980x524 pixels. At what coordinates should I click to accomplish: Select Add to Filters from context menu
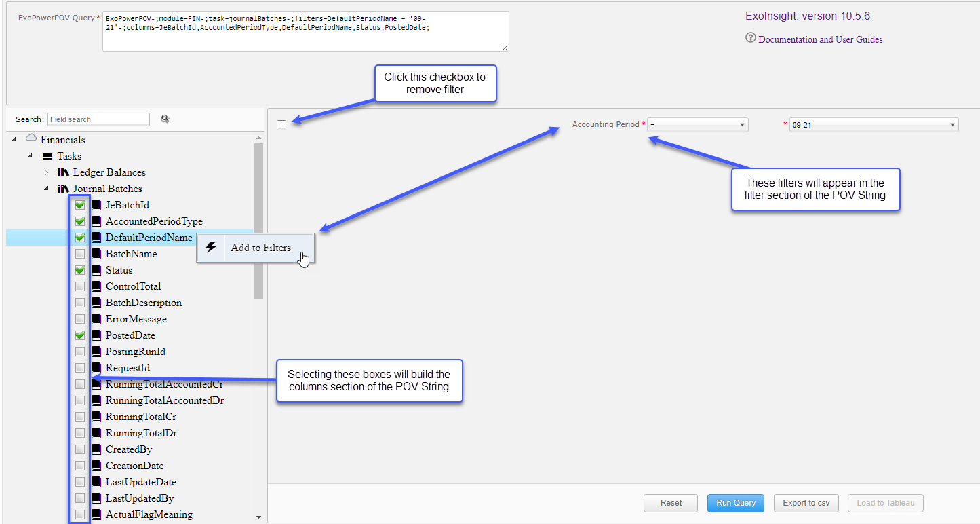tap(261, 248)
